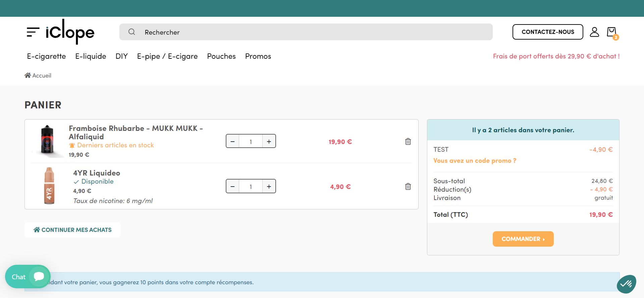Delete Framboise Rhubarbe item with trash icon
The width and height of the screenshot is (644, 298).
pos(408,141)
